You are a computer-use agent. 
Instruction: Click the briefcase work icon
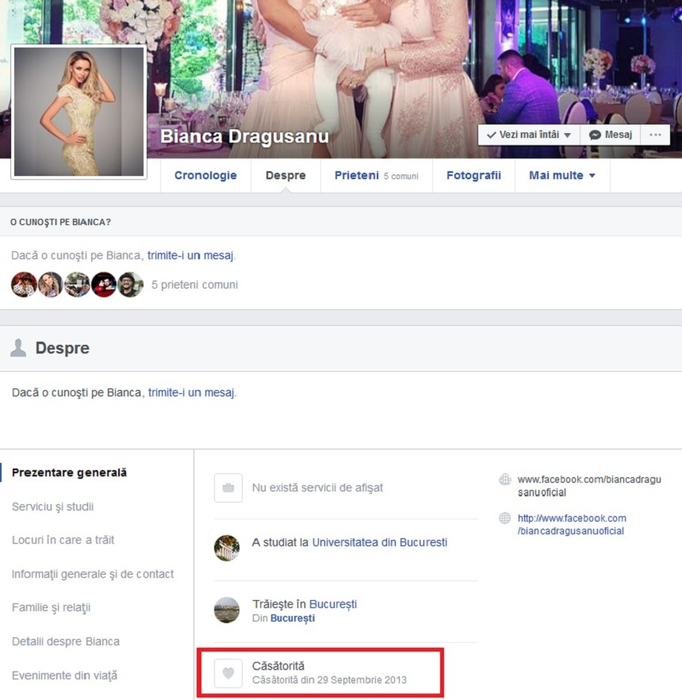[228, 488]
